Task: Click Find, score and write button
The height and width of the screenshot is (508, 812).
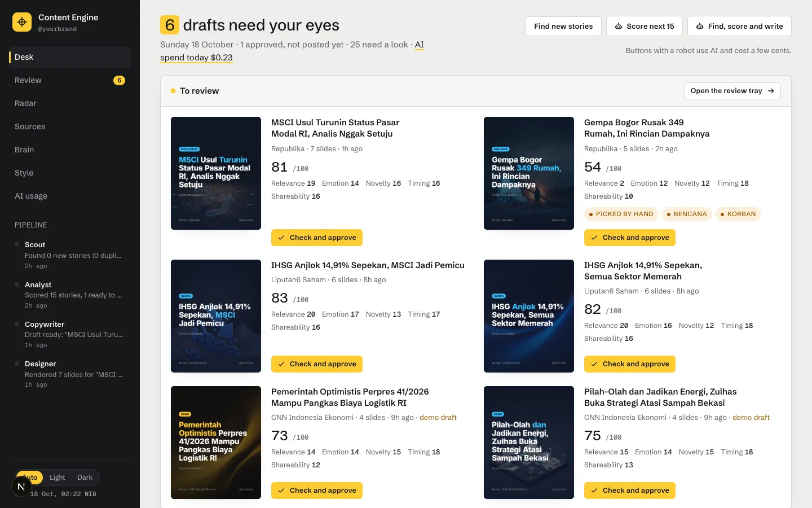Action: click(x=739, y=27)
